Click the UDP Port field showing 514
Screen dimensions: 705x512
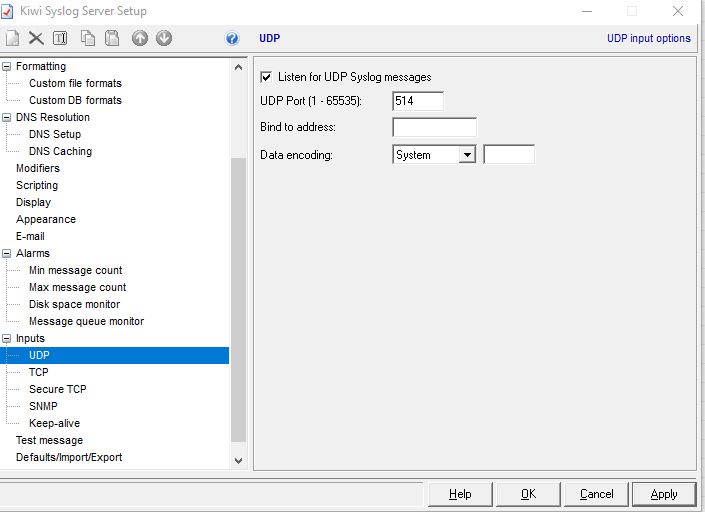coord(418,101)
